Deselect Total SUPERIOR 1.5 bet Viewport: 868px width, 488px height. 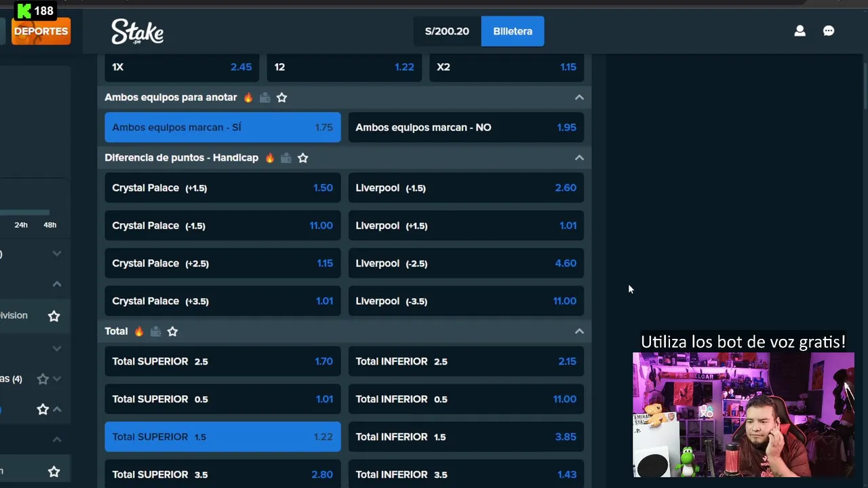click(222, 437)
